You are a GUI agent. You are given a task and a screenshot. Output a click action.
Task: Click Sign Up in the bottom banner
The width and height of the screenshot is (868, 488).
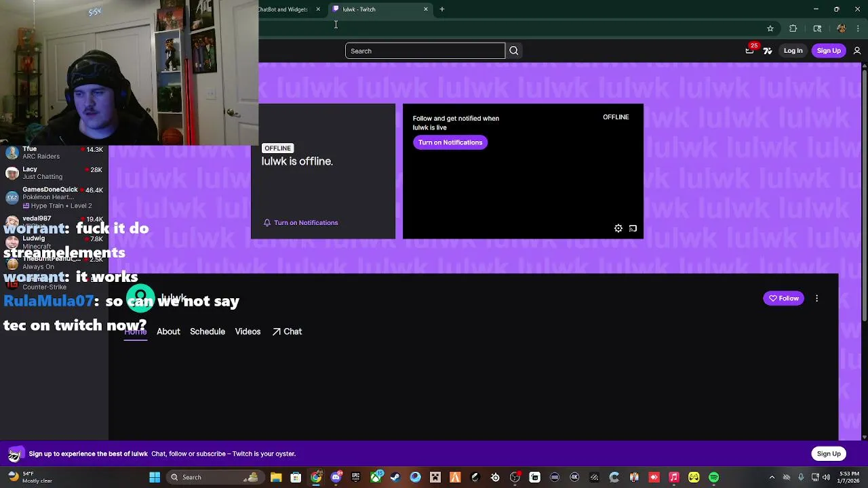point(829,453)
